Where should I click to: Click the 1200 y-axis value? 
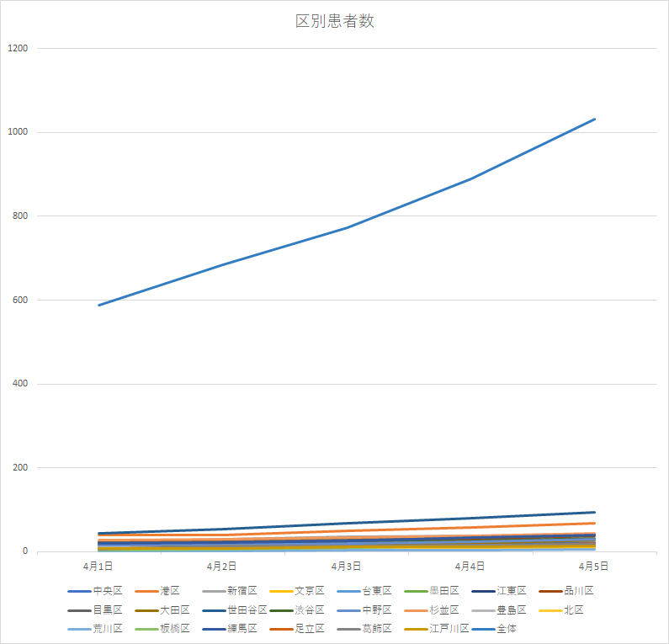tap(18, 48)
